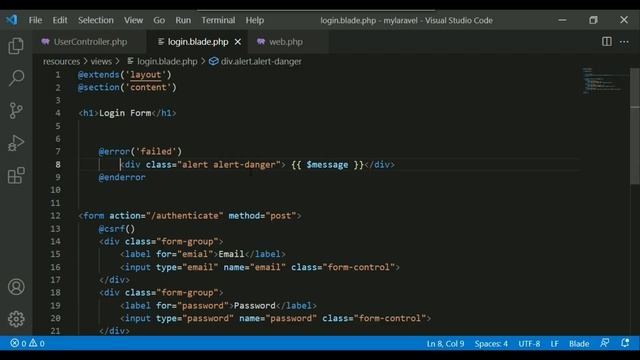Open the Run menu
The image size is (640, 360).
(183, 20)
